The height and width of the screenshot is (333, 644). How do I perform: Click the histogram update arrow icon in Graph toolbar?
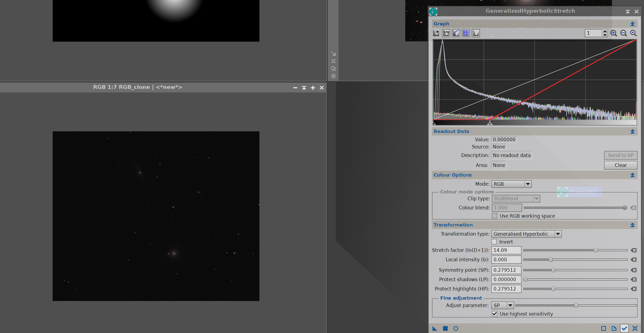[x=436, y=33]
